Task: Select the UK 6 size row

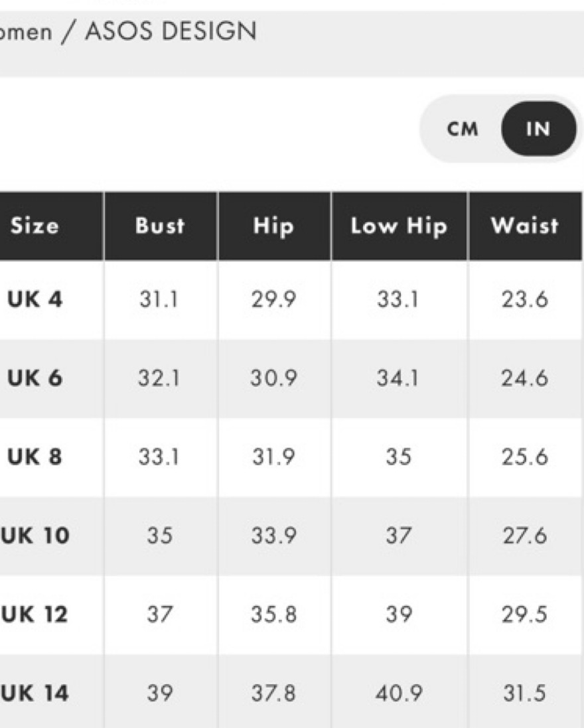Action: pyautogui.click(x=292, y=378)
